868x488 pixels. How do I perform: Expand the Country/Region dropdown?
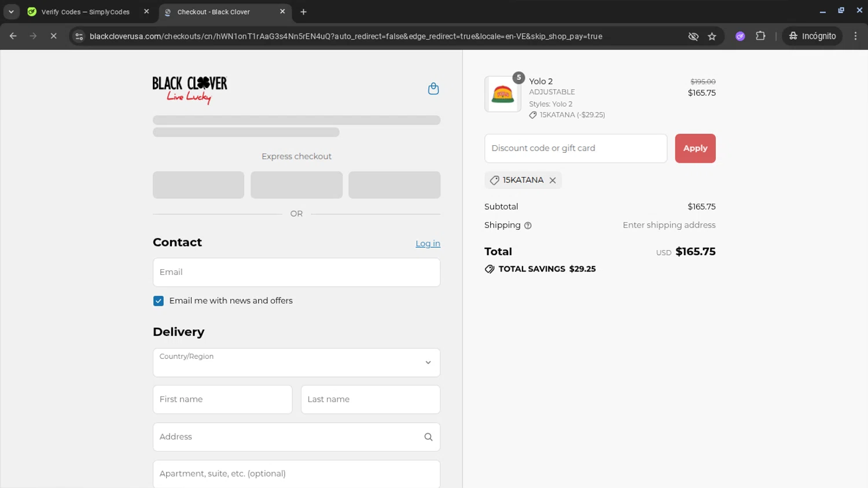(x=296, y=362)
